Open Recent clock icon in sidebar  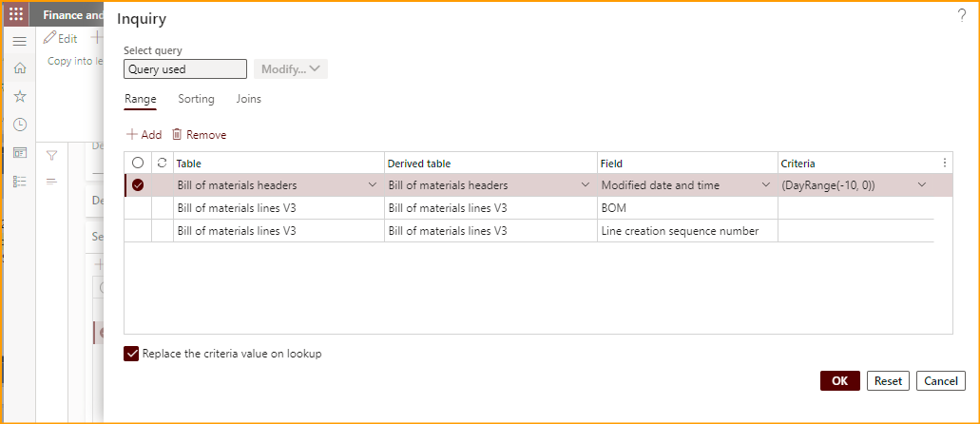19,125
